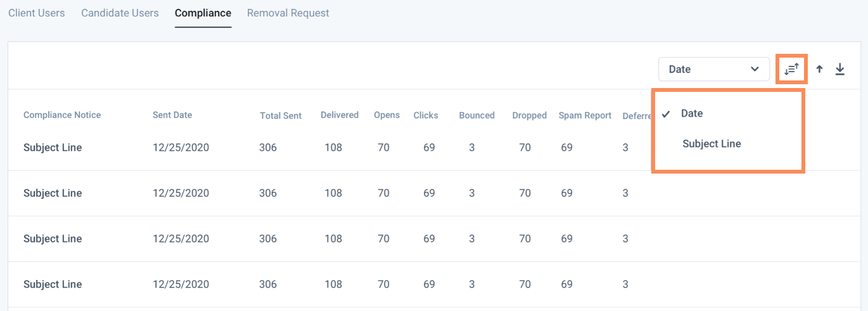Click the Spam Report column header
The image size is (868, 311).
click(585, 116)
